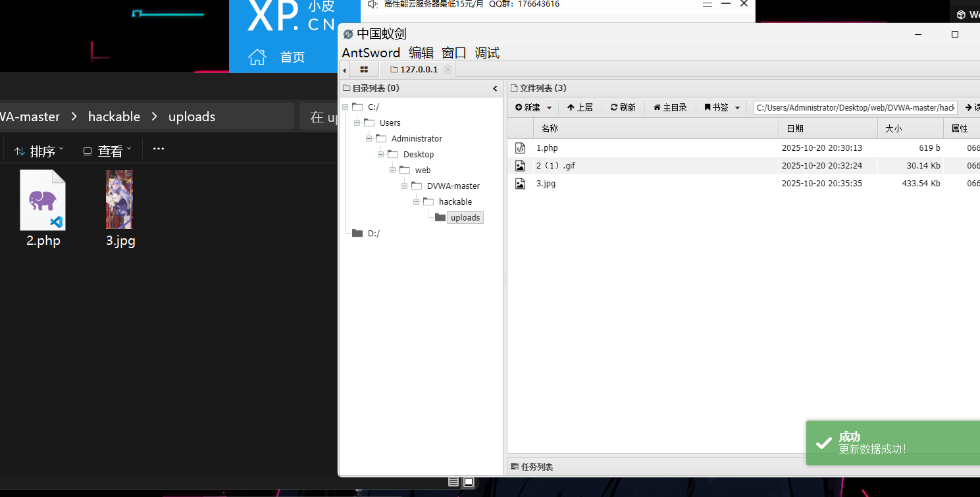This screenshot has width=980, height=497.
Task: Select the hackable folder in tree
Action: 455,201
